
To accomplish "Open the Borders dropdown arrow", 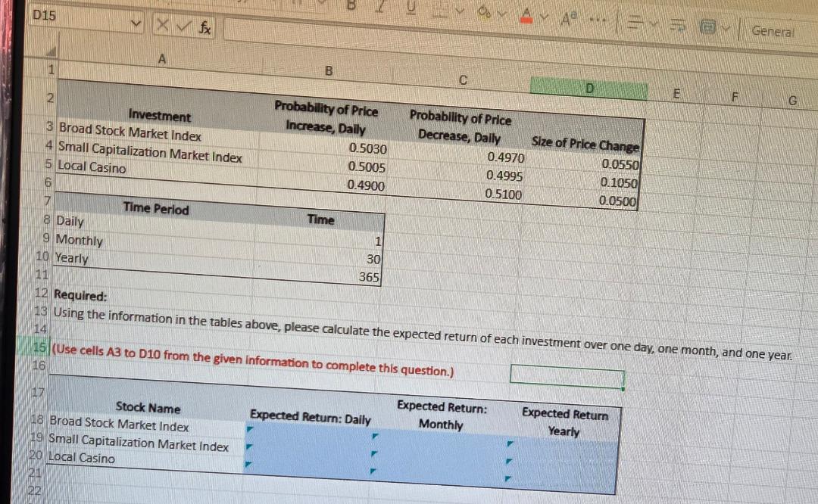I will point(460,10).
